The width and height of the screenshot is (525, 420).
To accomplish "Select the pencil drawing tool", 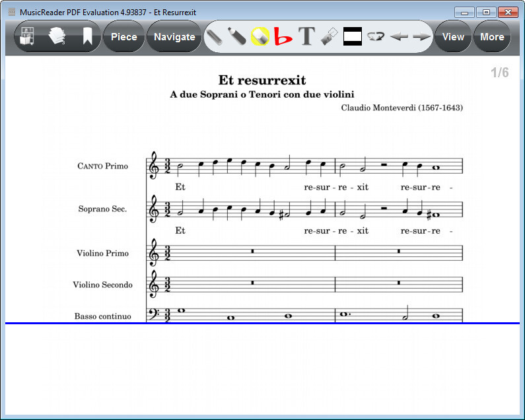I will (x=214, y=37).
